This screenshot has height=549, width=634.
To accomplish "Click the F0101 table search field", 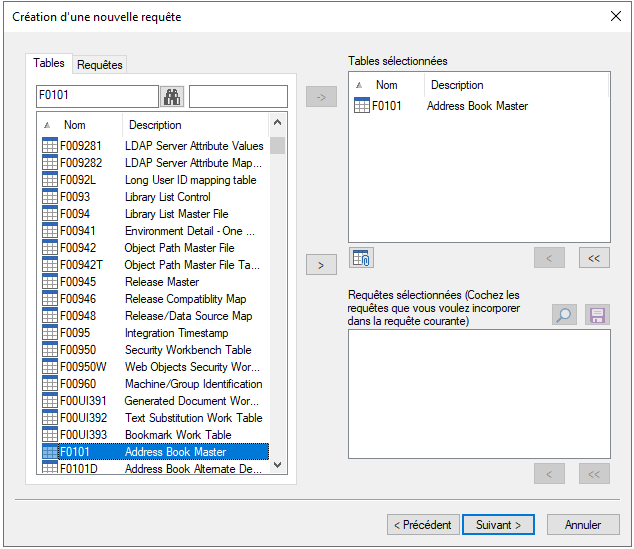I will (97, 96).
